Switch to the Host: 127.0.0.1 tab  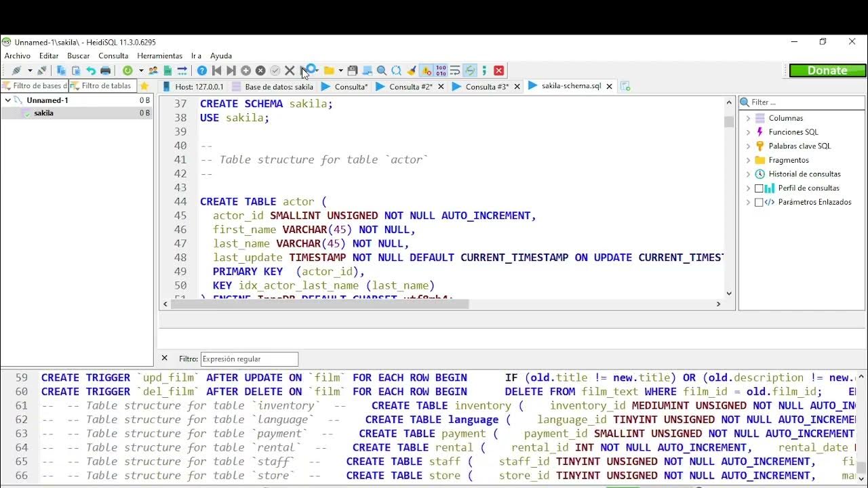click(x=193, y=87)
